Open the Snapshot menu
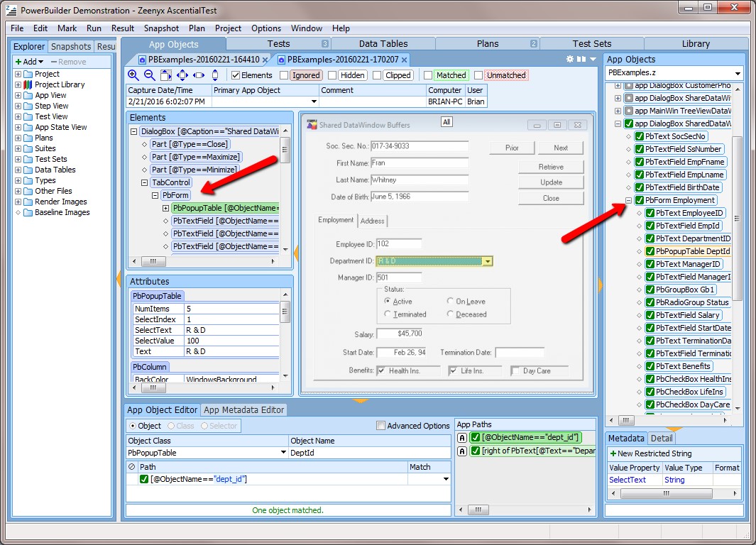 [x=161, y=28]
